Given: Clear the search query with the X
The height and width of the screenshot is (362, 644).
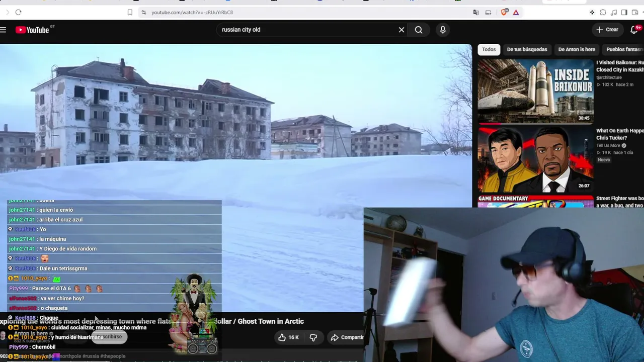Looking at the screenshot, I should [401, 30].
